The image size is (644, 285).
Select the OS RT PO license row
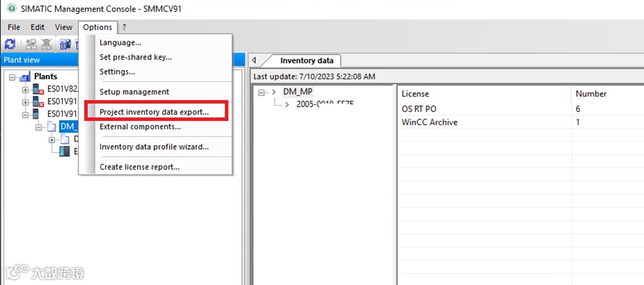419,109
